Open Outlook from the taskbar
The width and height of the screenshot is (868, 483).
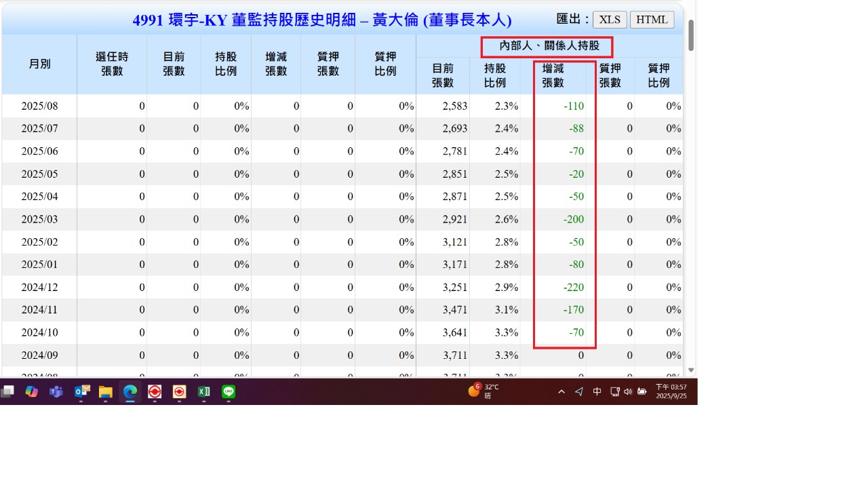coord(81,391)
